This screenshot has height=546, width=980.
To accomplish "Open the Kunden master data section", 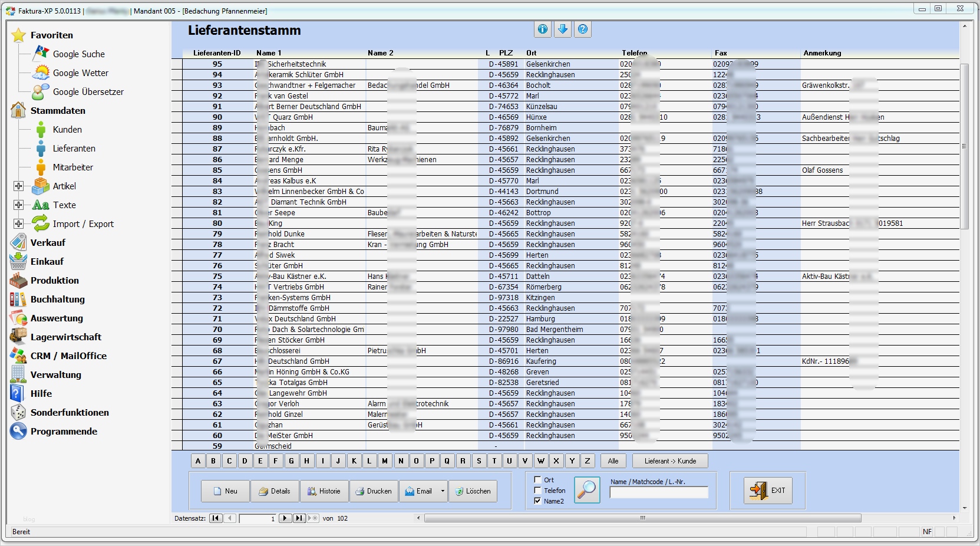I will (x=67, y=130).
